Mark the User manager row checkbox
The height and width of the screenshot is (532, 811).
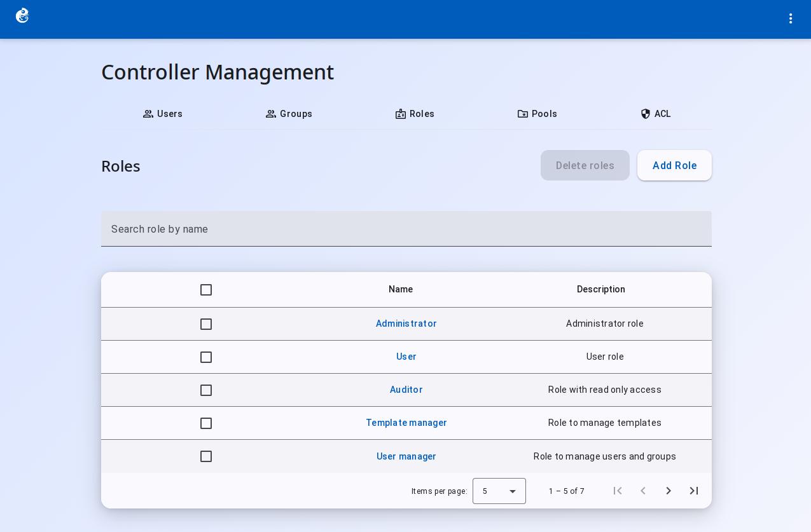tap(206, 456)
